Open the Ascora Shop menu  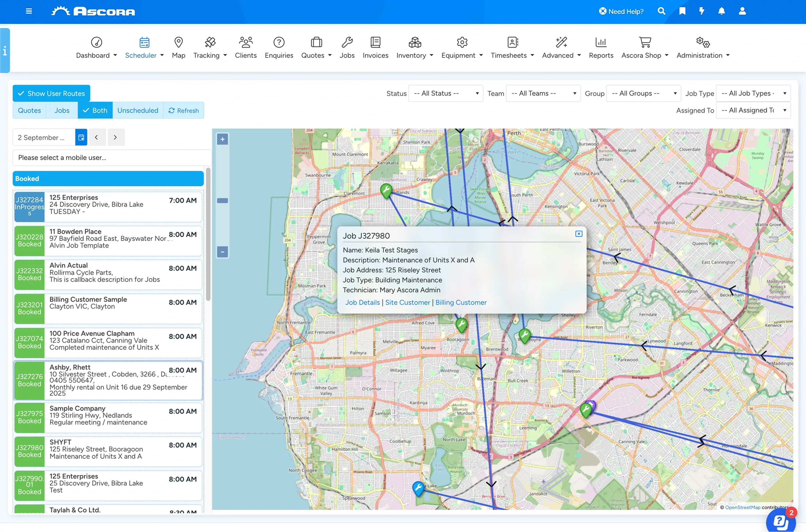pos(645,48)
